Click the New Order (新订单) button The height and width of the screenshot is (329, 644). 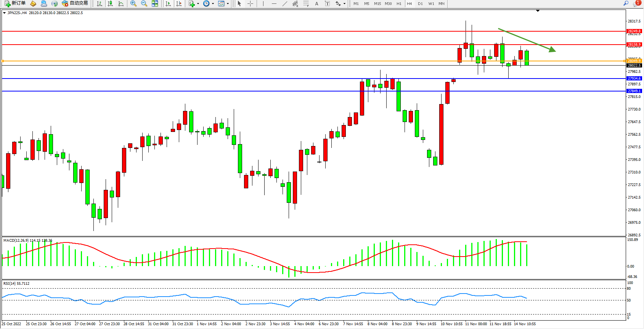click(15, 3)
